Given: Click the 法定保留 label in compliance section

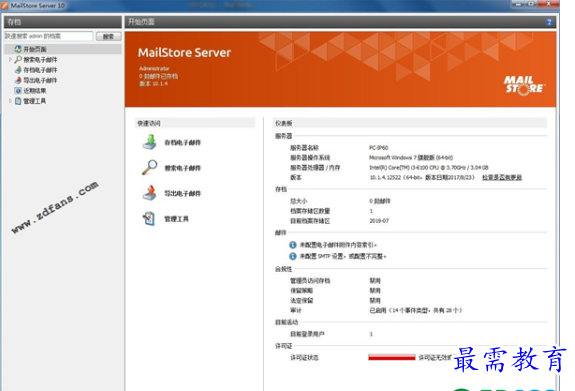Looking at the screenshot, I should [301, 300].
